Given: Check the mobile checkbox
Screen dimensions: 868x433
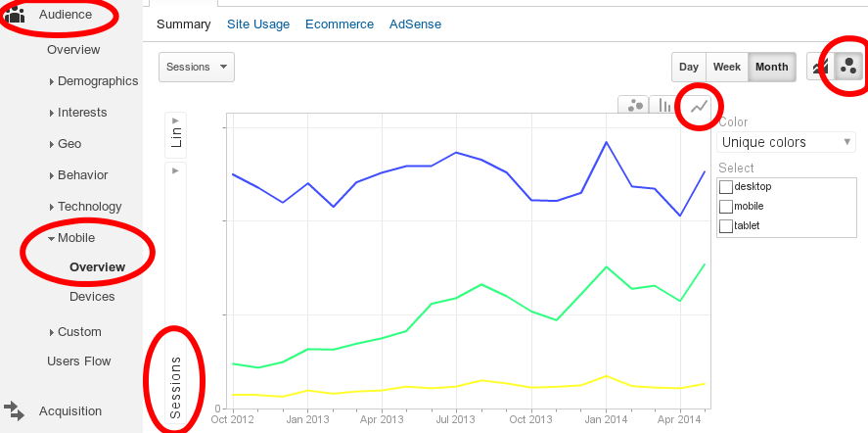Looking at the screenshot, I should (726, 207).
